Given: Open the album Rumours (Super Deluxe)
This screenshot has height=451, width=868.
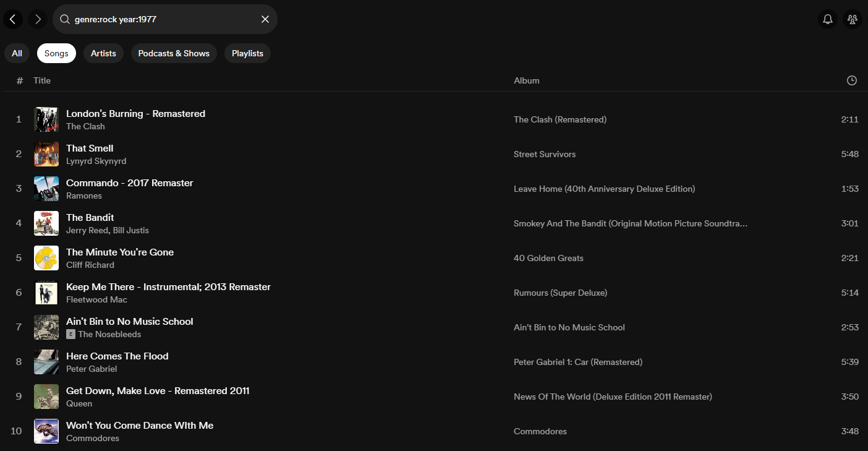Looking at the screenshot, I should coord(560,293).
